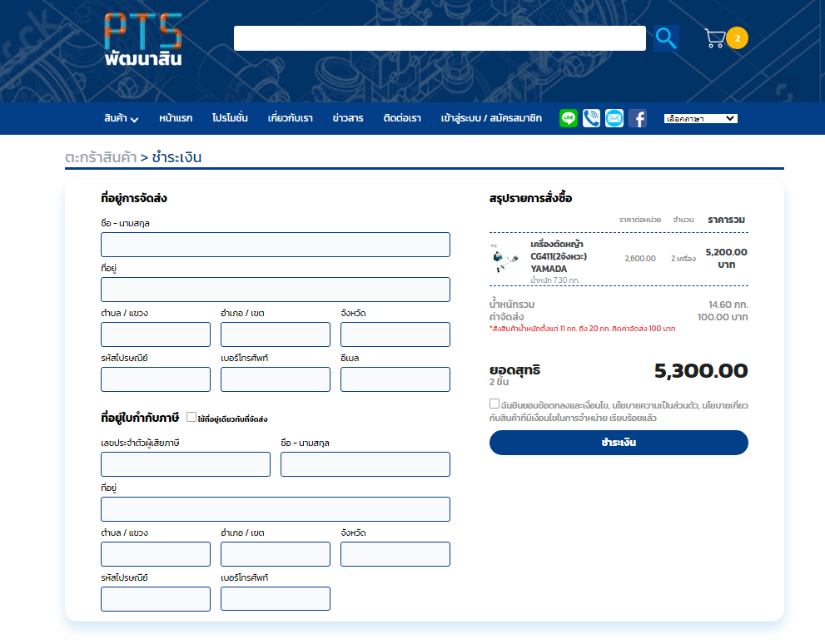Open the shopping cart icon

[x=714, y=38]
